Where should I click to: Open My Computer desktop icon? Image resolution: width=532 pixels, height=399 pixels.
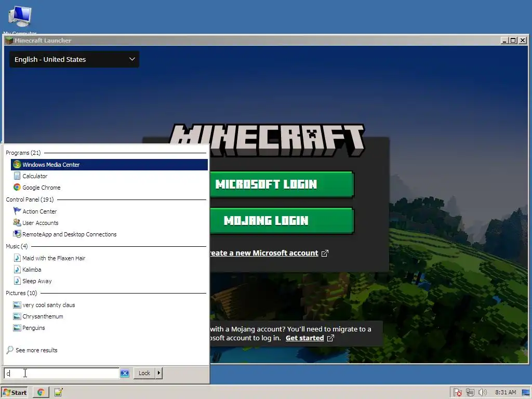tap(20, 20)
